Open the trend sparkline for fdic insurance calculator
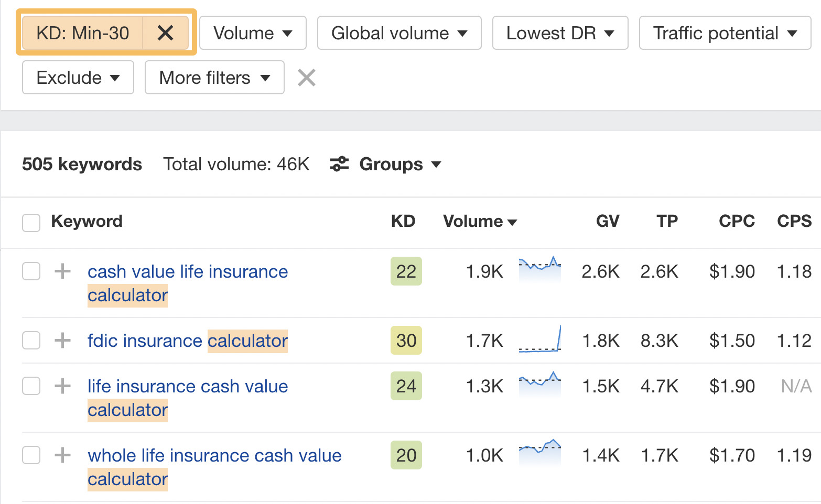Screen dimensions: 821x504 coord(539,341)
